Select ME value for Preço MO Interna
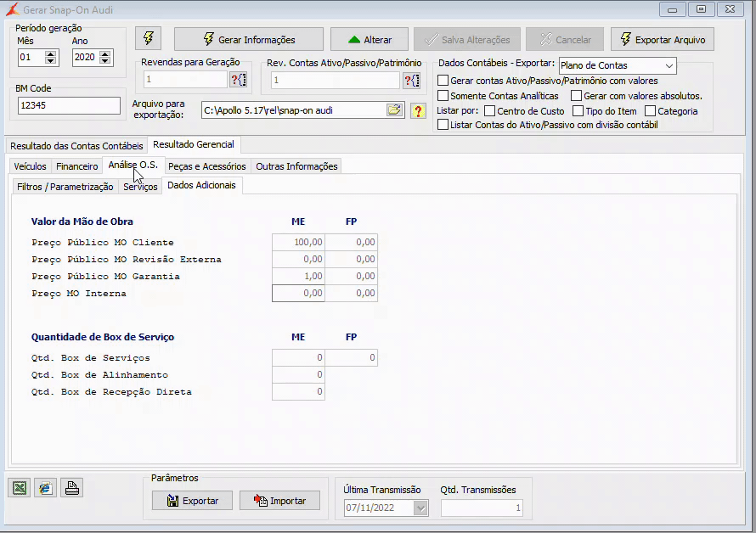756x533 pixels. click(x=298, y=293)
